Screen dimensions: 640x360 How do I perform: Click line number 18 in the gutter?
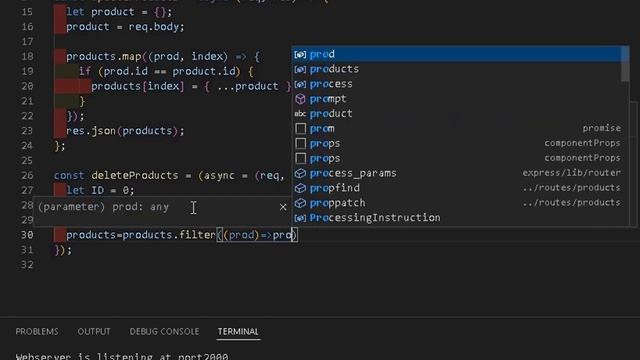[27, 56]
